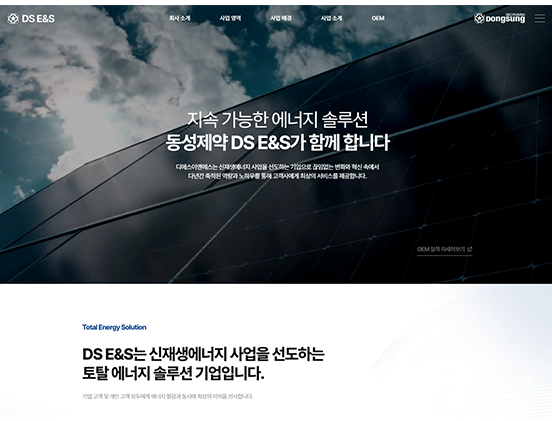The height and width of the screenshot is (421, 552).
Task: Open the 회사 소개 menu
Action: coord(180,18)
